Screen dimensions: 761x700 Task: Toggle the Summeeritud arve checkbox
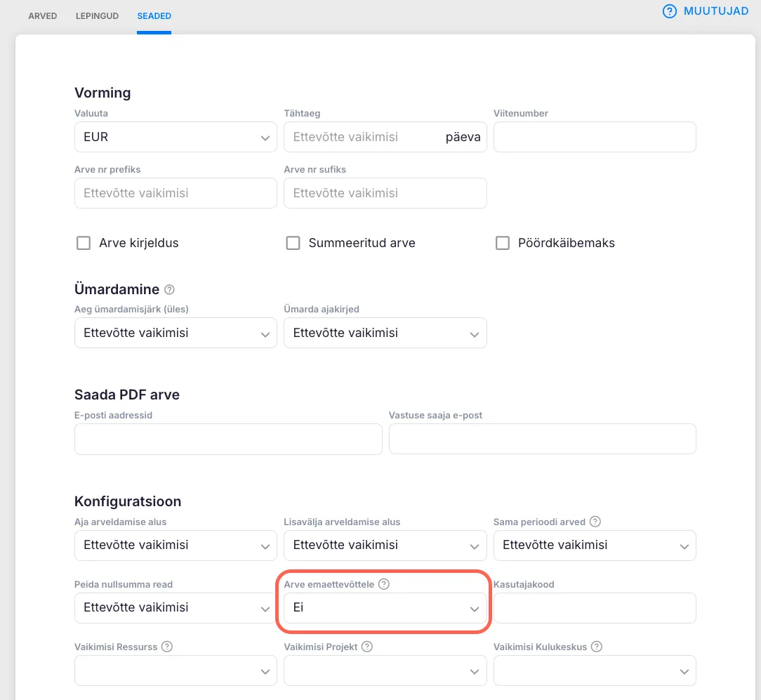293,243
